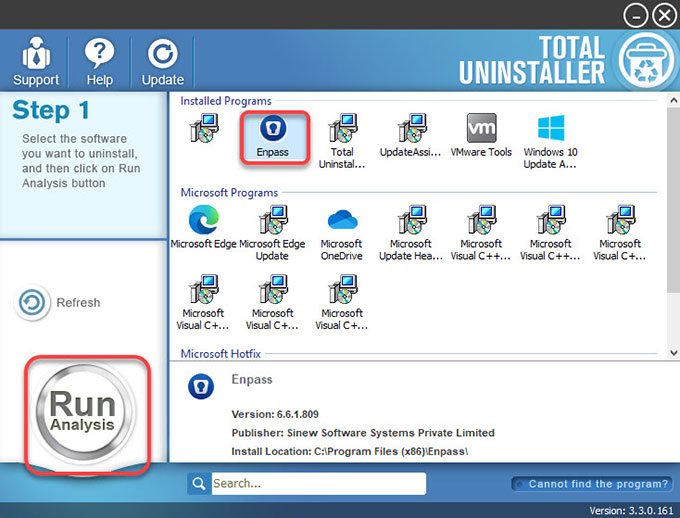This screenshot has width=680, height=518.
Task: Click the program list scrollbar thumb
Action: [x=673, y=200]
